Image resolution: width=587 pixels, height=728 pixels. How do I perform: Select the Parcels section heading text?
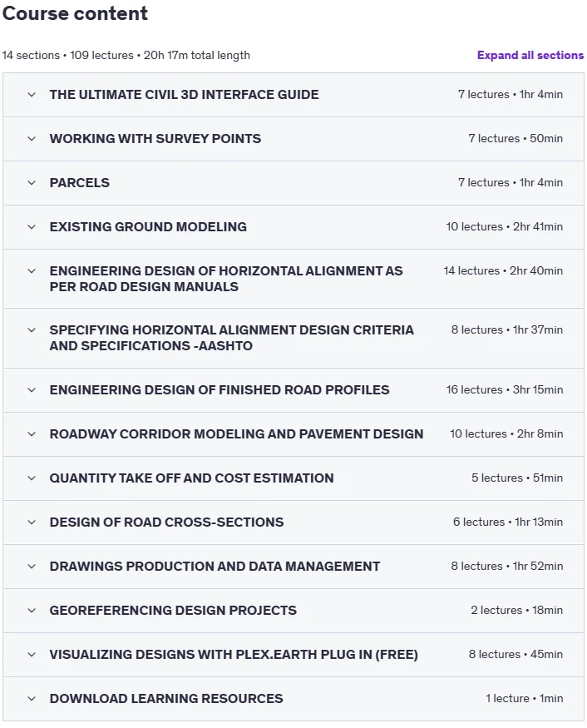(80, 183)
